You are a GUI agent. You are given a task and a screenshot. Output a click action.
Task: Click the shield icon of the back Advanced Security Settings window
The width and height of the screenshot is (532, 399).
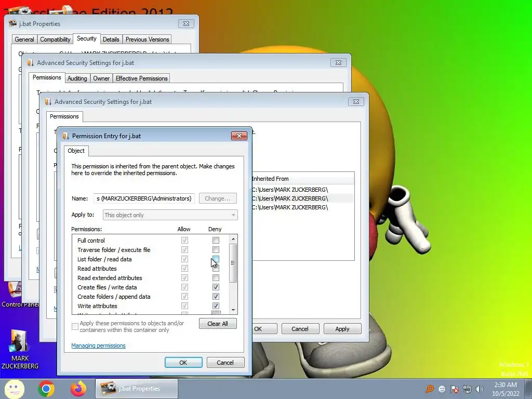pos(30,63)
